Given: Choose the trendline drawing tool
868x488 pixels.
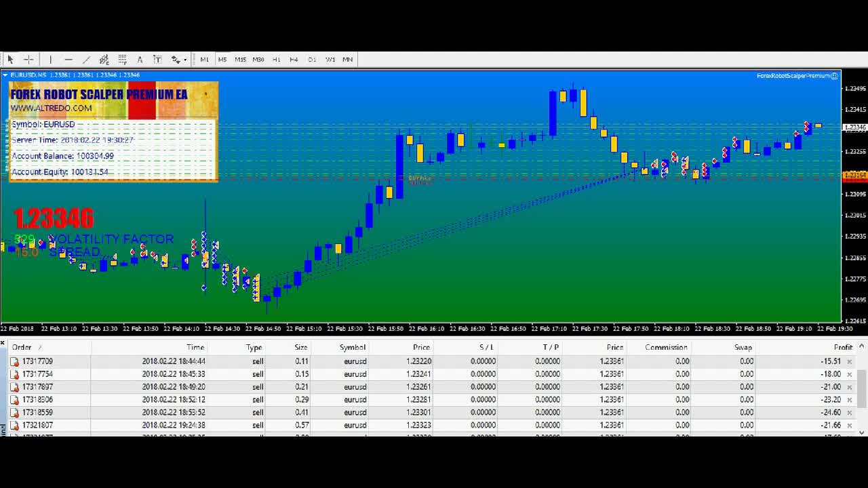Looking at the screenshot, I should (x=86, y=60).
